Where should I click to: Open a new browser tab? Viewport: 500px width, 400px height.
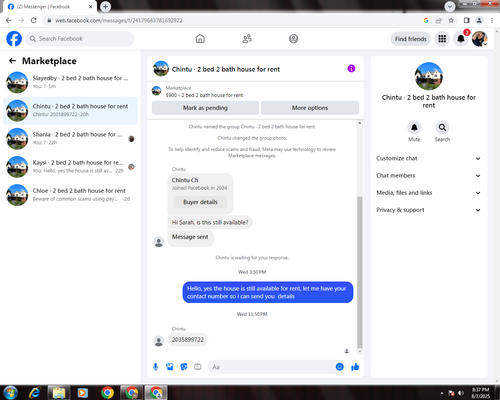105,6
